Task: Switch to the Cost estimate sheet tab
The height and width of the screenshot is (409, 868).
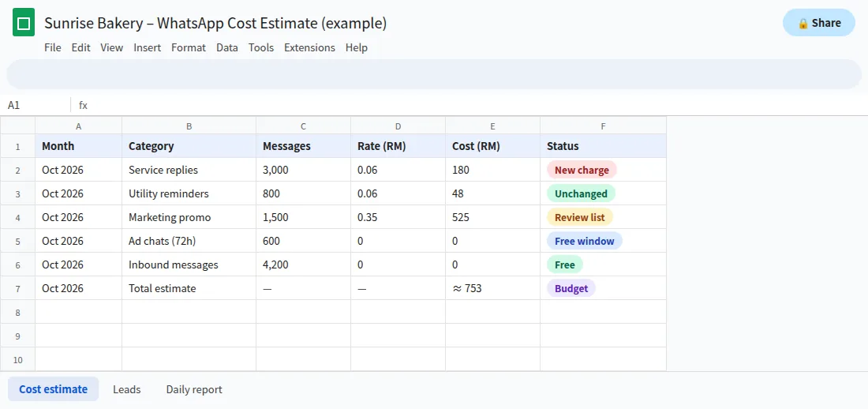Action: [53, 389]
